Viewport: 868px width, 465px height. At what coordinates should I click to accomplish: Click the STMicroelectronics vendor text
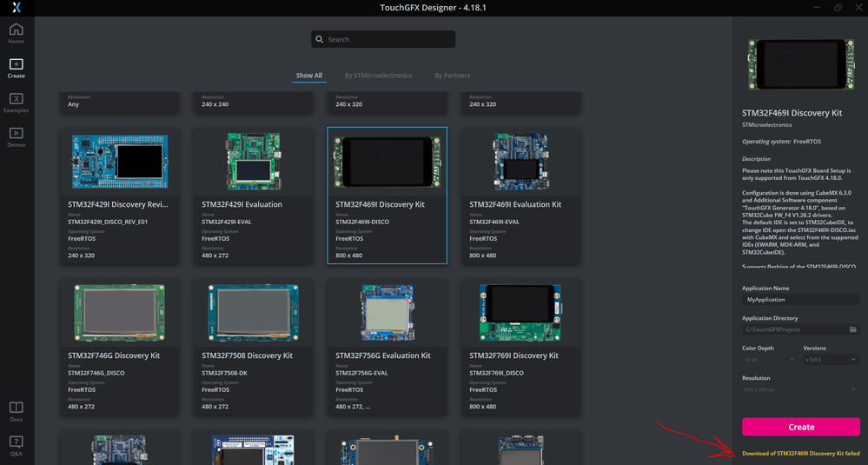click(766, 125)
